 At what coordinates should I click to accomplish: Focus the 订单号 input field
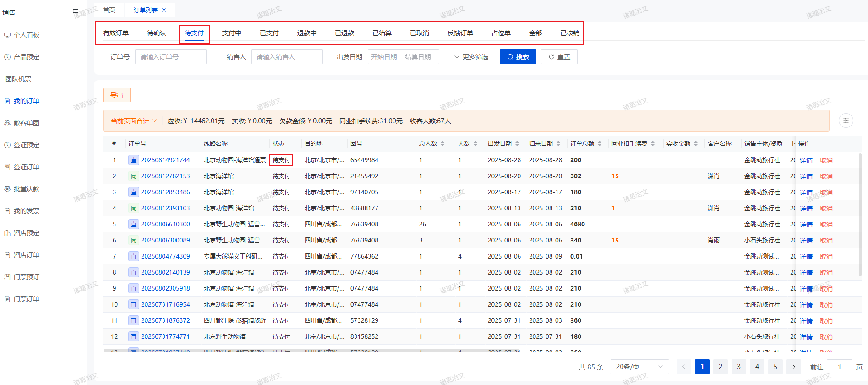[x=170, y=57]
